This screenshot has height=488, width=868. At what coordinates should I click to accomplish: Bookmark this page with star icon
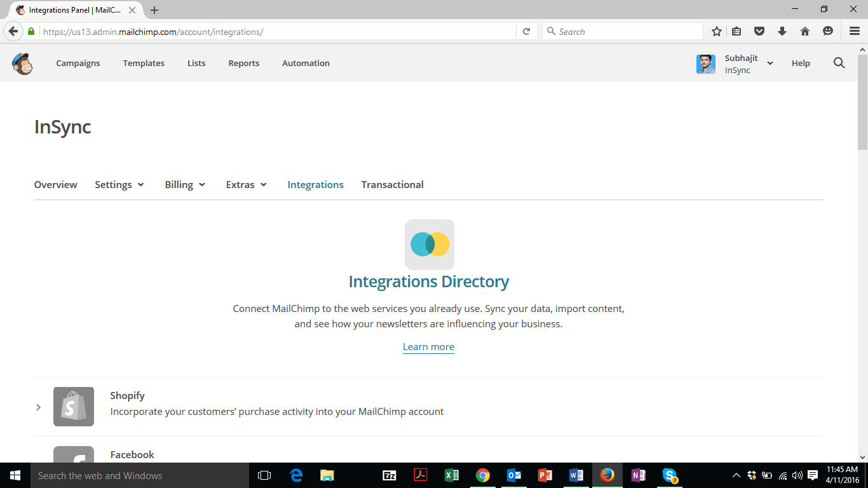[x=717, y=31]
